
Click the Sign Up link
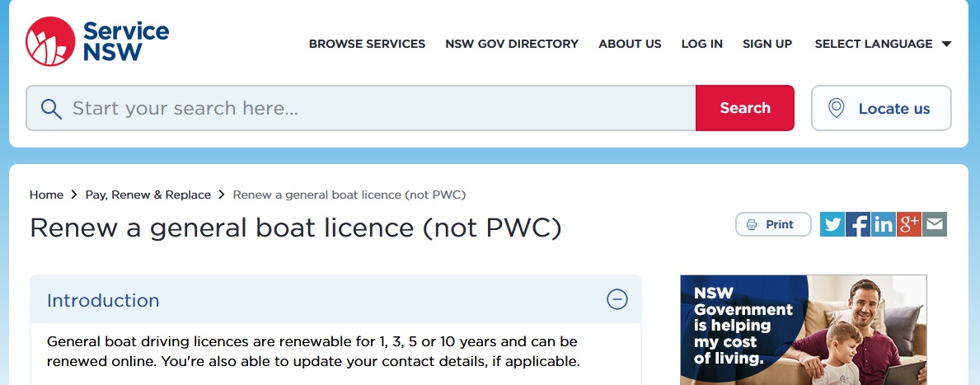pyautogui.click(x=767, y=44)
